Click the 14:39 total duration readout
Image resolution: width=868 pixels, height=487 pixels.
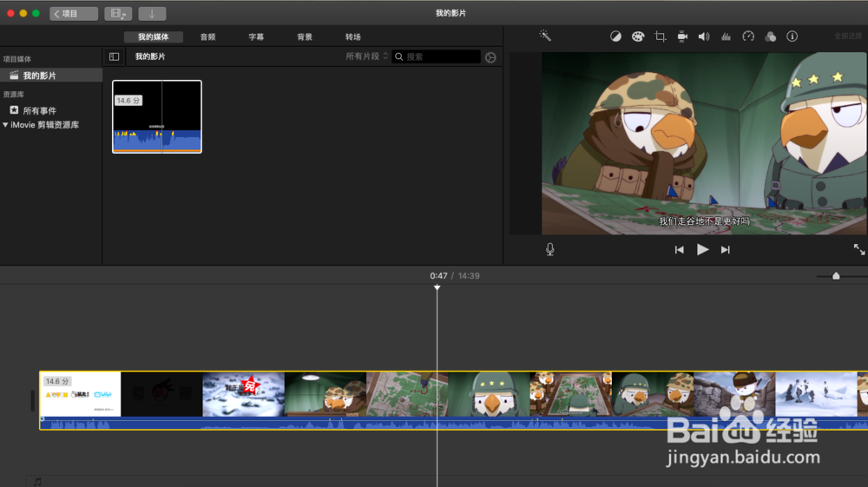click(469, 275)
